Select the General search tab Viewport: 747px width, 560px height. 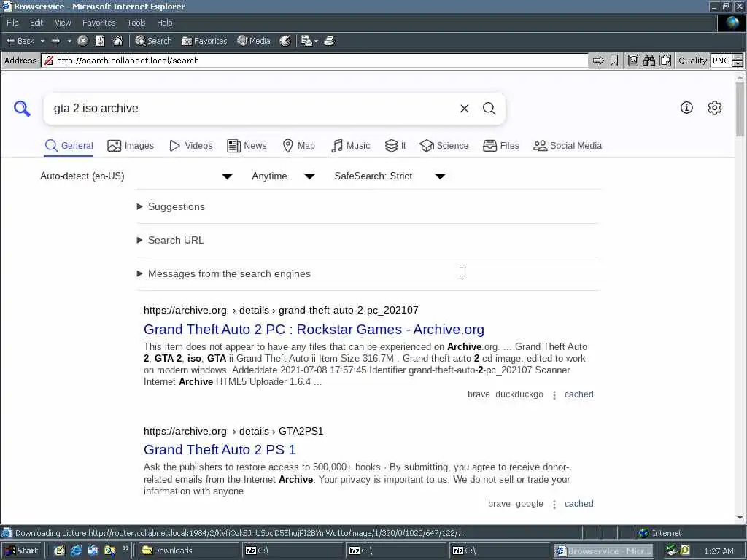69,146
